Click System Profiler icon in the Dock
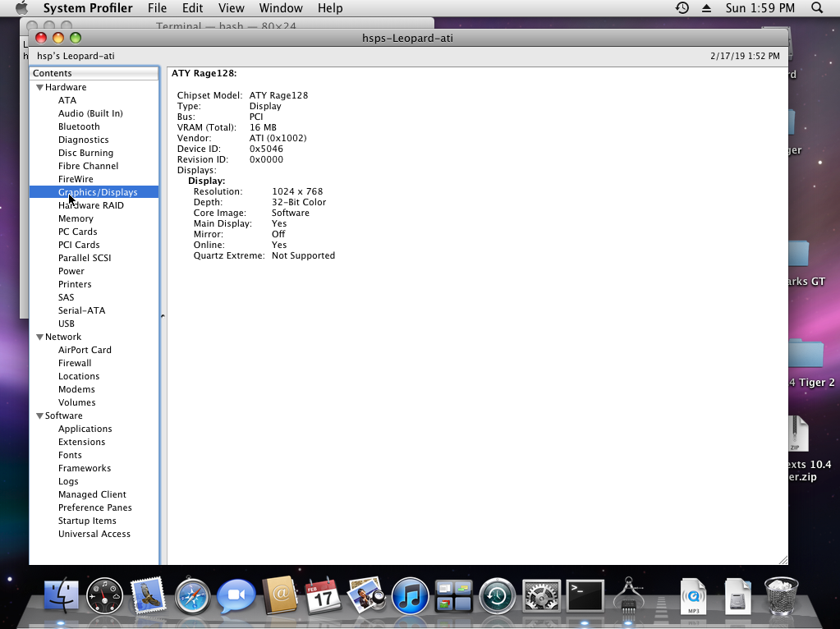The width and height of the screenshot is (840, 629). [628, 595]
